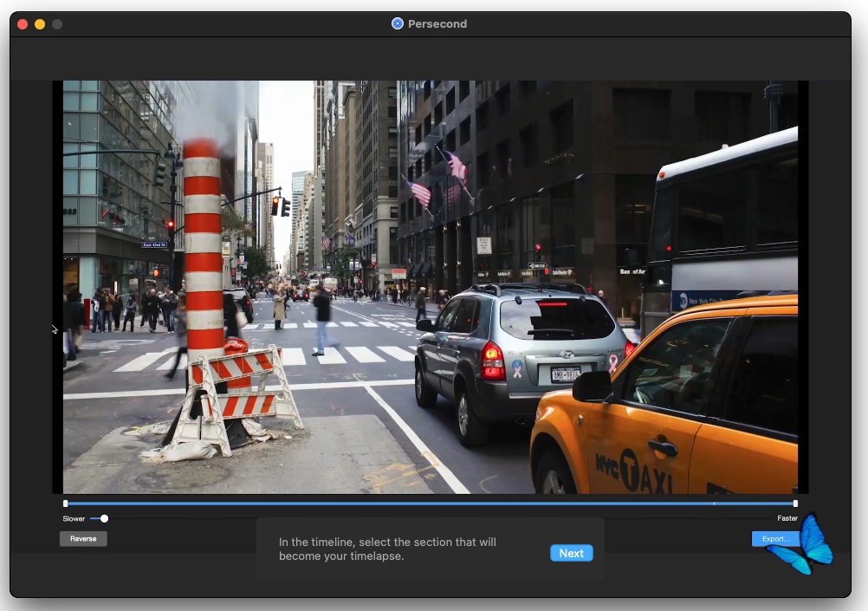
Task: Minimize window using the yellow button
Action: (40, 24)
